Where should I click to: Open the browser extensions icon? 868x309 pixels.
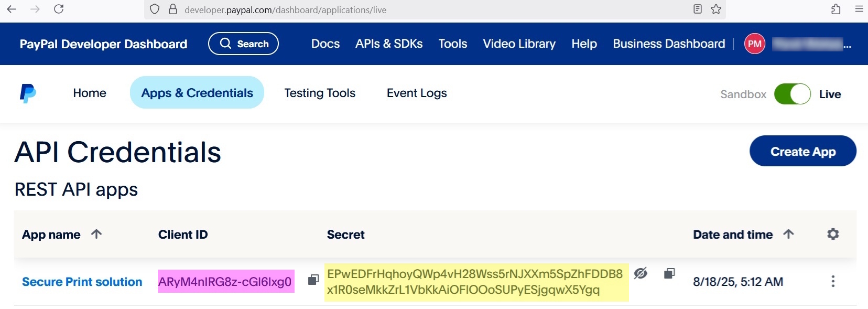pyautogui.click(x=836, y=9)
